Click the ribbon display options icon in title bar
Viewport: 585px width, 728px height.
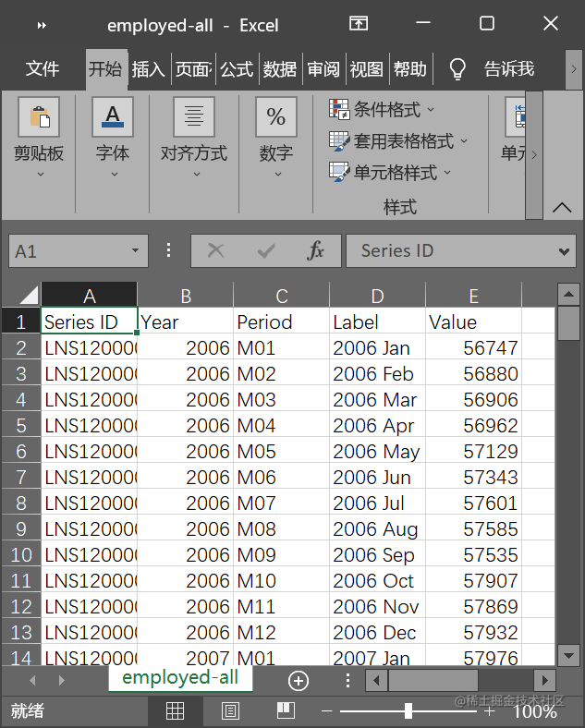pos(359,23)
